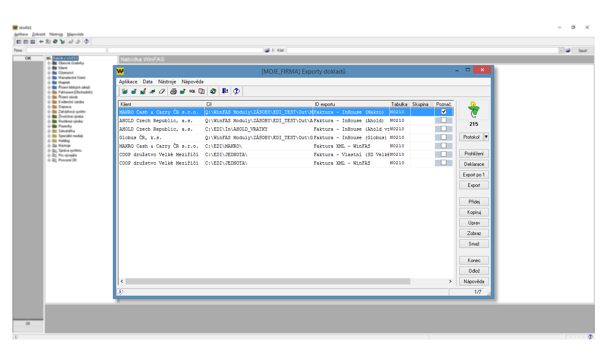Check the AHOLD InHouse (Ahold) row checkbox
The image size is (607, 364).
[x=444, y=120]
